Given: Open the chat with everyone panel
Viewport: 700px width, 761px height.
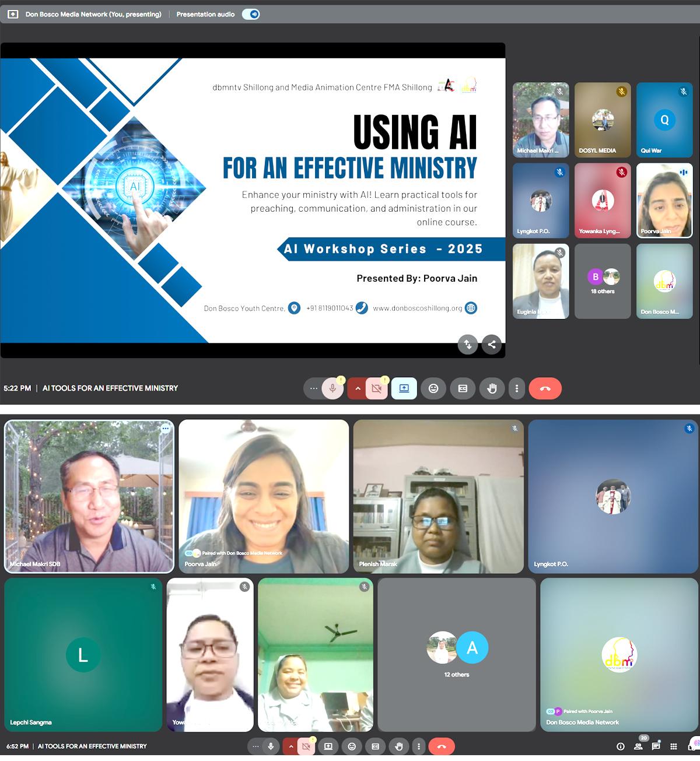Looking at the screenshot, I should [656, 746].
